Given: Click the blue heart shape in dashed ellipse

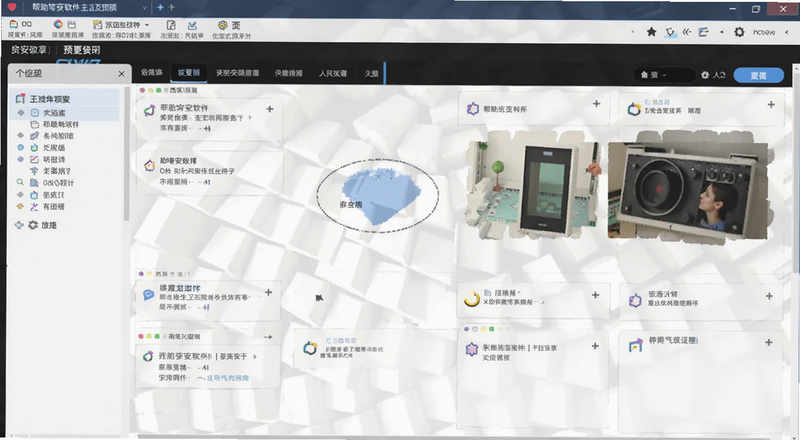Looking at the screenshot, I should point(383,197).
